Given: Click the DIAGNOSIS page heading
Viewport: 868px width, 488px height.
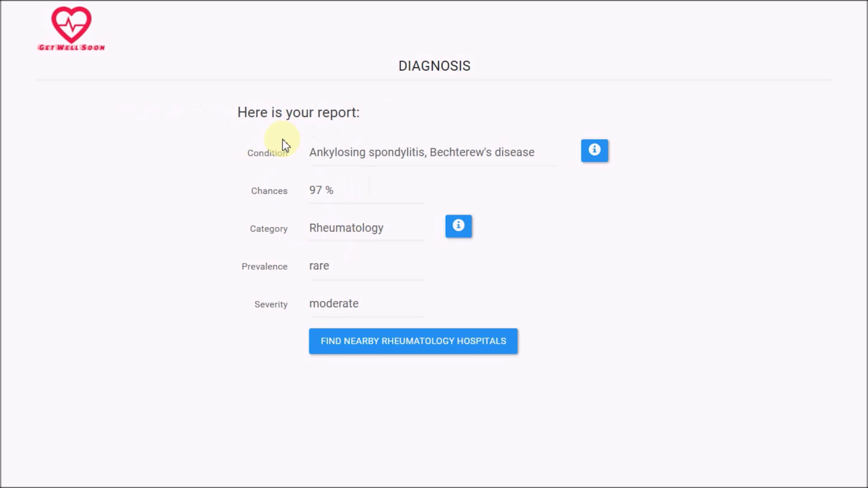Looking at the screenshot, I should [x=434, y=66].
